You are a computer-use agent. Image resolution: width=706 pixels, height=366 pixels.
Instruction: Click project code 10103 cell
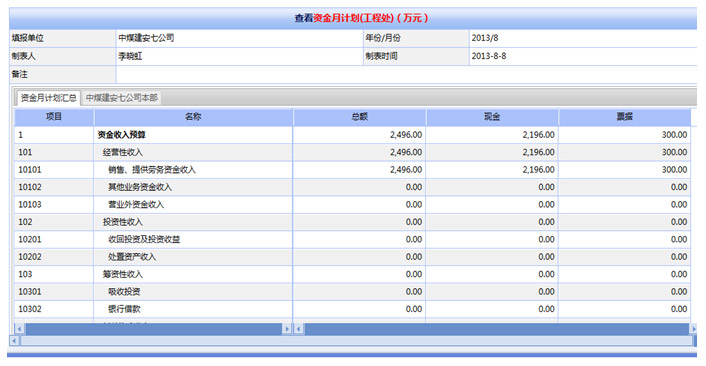click(x=54, y=204)
